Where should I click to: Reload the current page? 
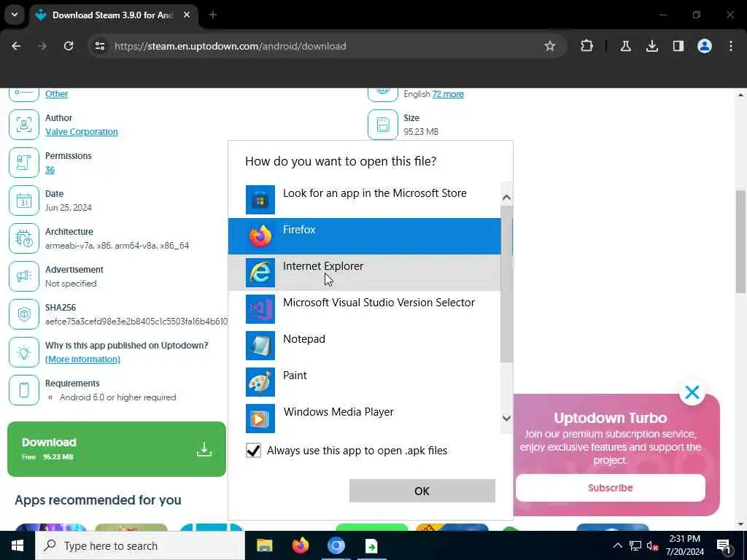click(69, 46)
